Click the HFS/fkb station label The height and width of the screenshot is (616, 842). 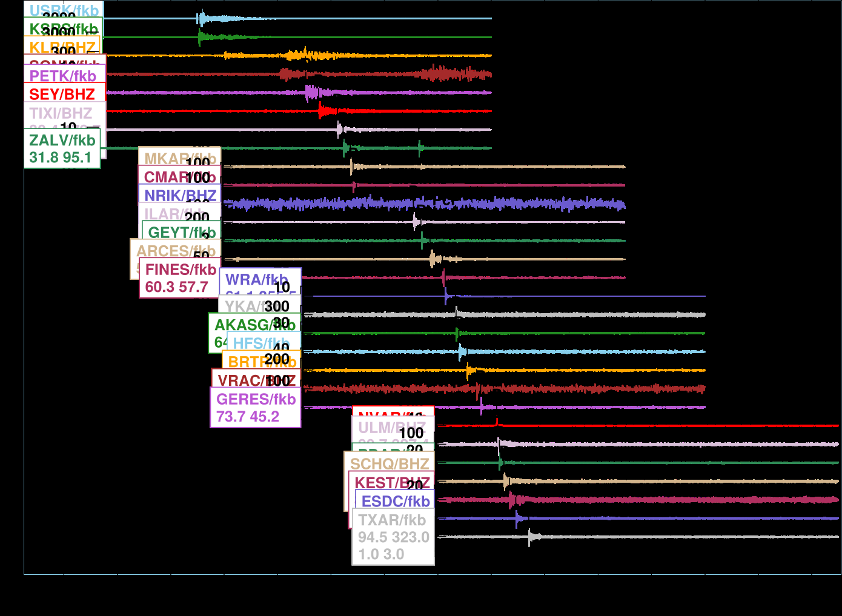[x=261, y=343]
